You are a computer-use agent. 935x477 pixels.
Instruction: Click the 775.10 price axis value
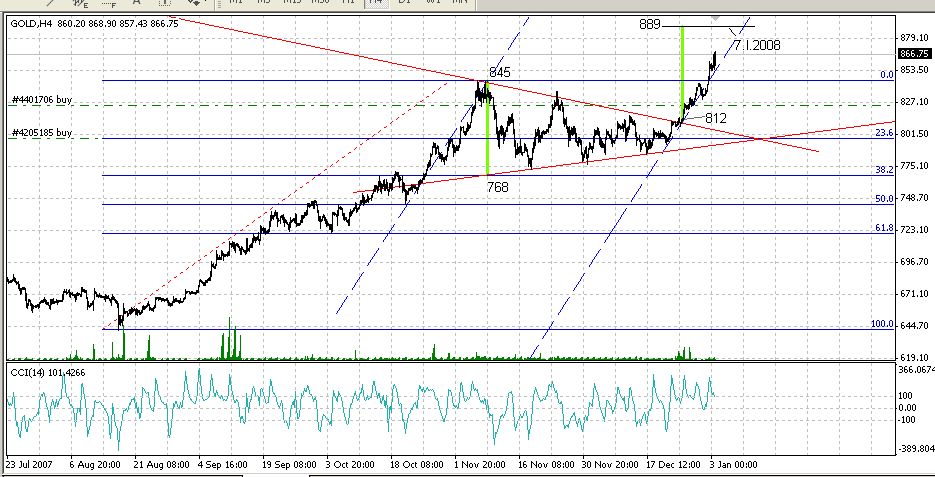[x=915, y=166]
